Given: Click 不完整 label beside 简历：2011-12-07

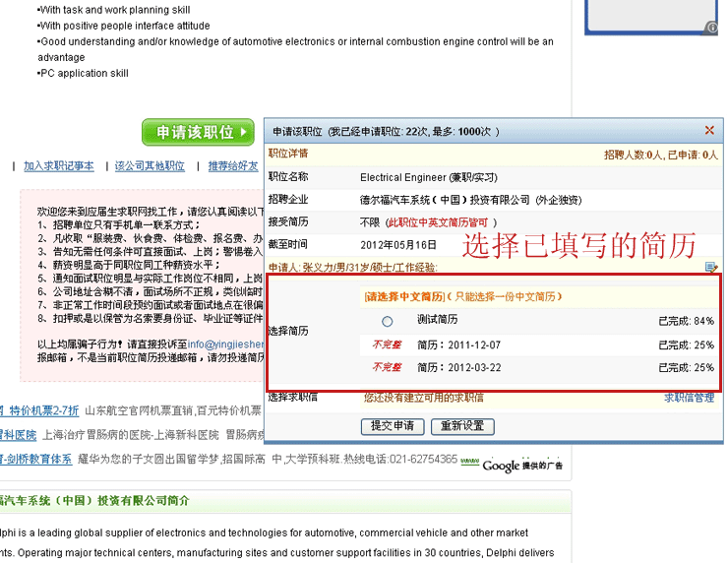Looking at the screenshot, I should [x=387, y=344].
